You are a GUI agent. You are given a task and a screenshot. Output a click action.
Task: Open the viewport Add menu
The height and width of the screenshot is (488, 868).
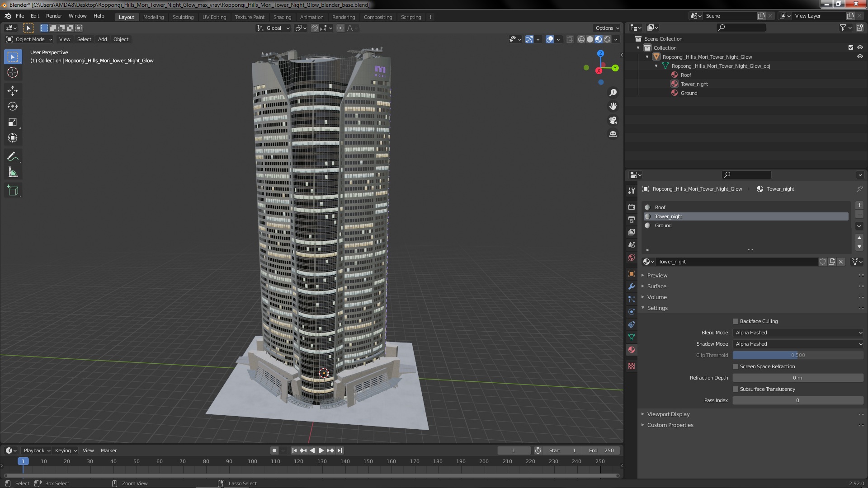(x=103, y=39)
